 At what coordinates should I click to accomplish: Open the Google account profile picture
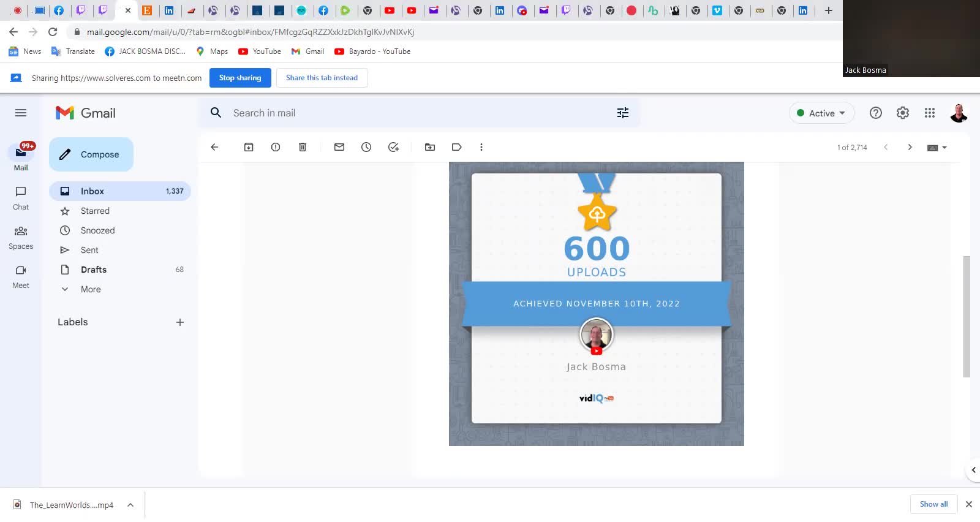click(x=959, y=113)
